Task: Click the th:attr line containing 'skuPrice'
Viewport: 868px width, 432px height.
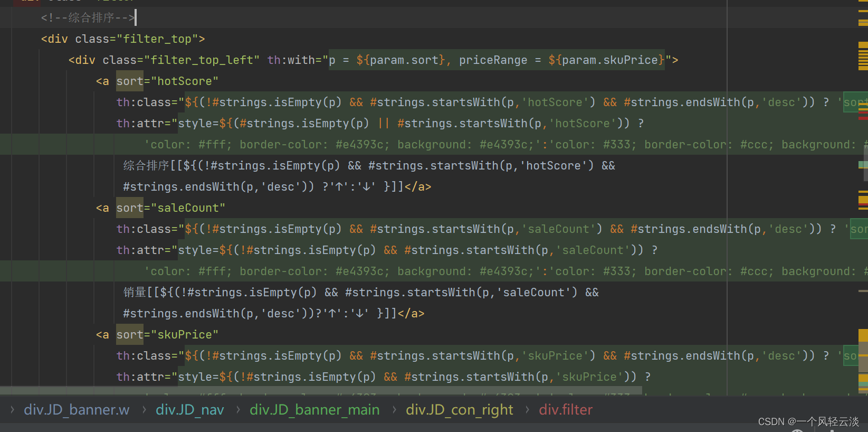Action: click(x=384, y=377)
